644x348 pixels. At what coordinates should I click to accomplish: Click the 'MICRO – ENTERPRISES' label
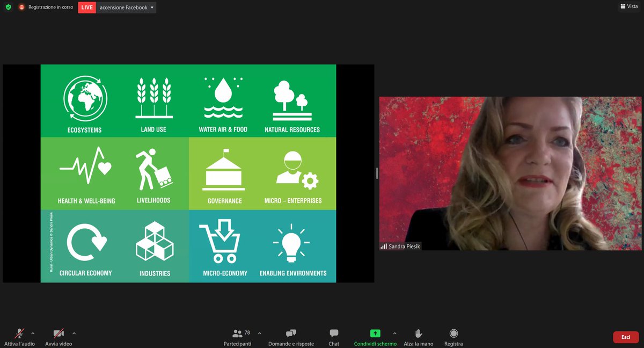293,201
